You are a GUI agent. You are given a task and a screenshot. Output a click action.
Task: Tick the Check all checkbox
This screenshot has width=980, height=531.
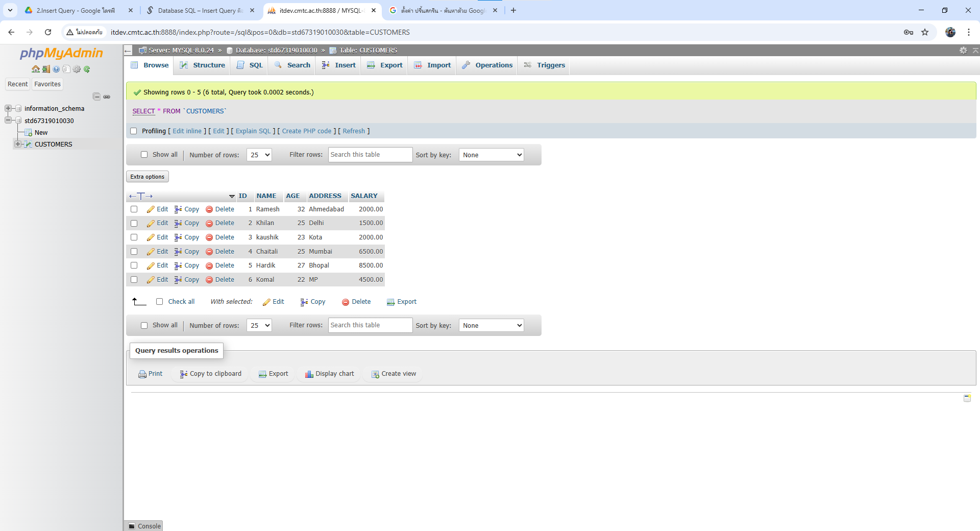[160, 302]
